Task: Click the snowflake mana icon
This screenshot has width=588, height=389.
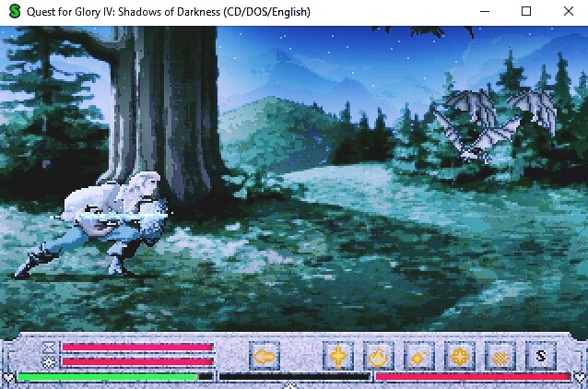Action: [49, 362]
